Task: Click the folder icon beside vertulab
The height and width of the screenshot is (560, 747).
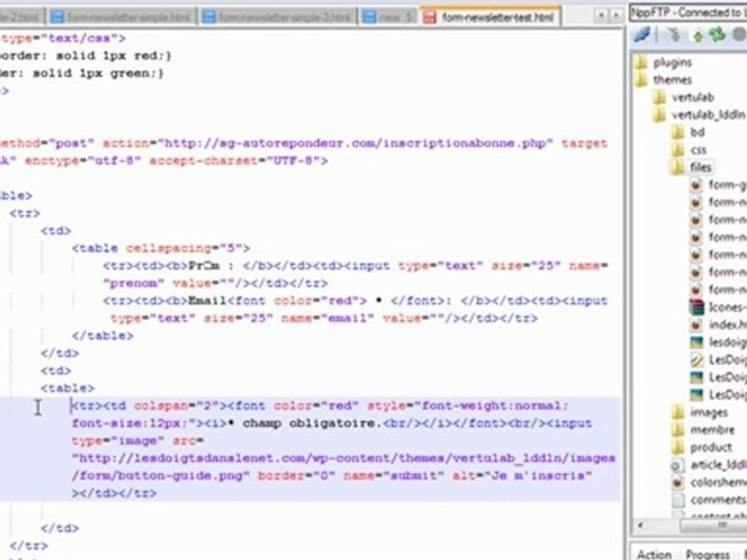Action: (x=659, y=97)
